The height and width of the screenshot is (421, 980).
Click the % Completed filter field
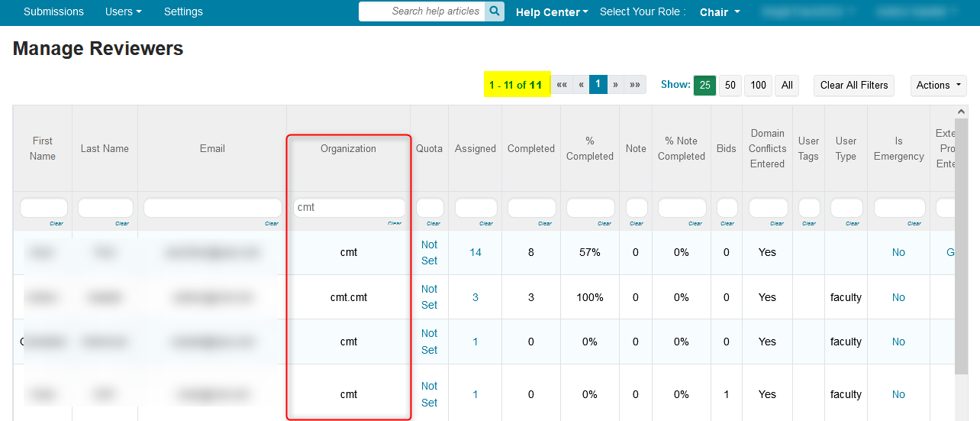(591, 208)
